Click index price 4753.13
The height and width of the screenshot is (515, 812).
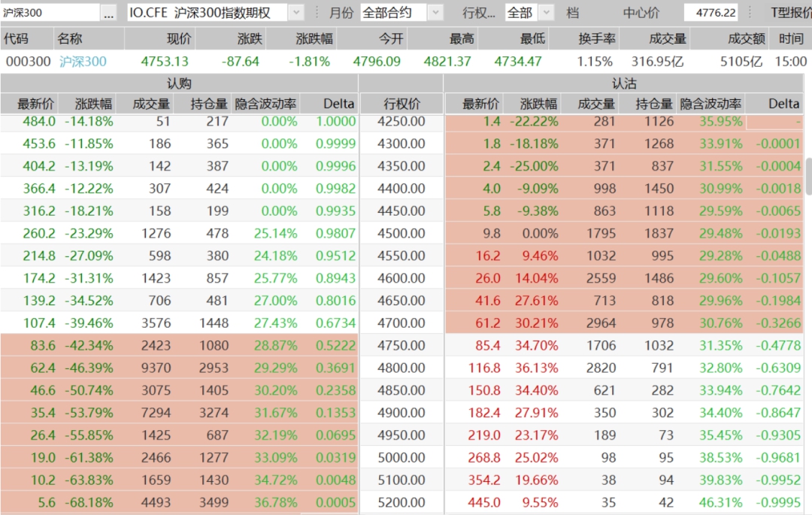click(x=165, y=62)
